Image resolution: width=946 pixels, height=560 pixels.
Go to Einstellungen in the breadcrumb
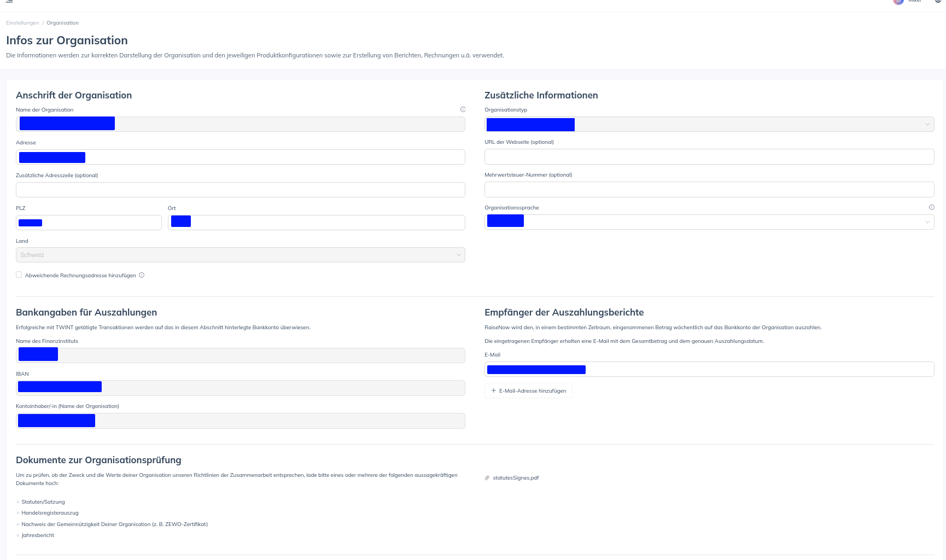pyautogui.click(x=22, y=23)
